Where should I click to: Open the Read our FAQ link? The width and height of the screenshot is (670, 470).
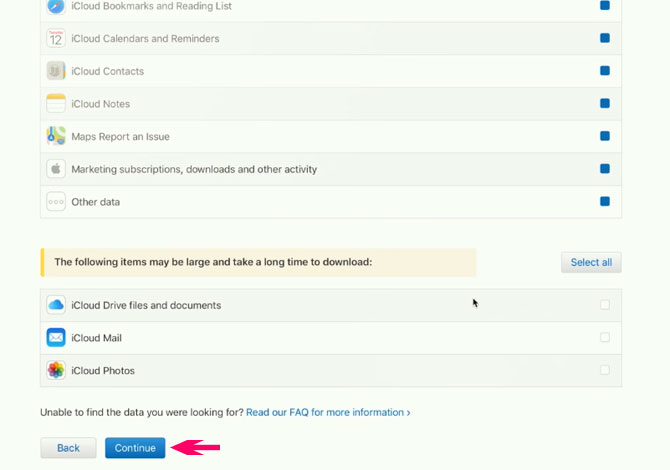point(327,412)
